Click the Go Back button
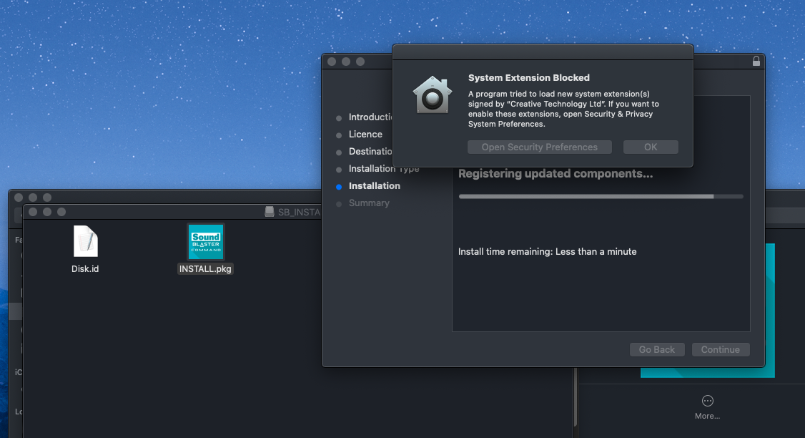Viewport: 805px width, 438px height. tap(657, 350)
